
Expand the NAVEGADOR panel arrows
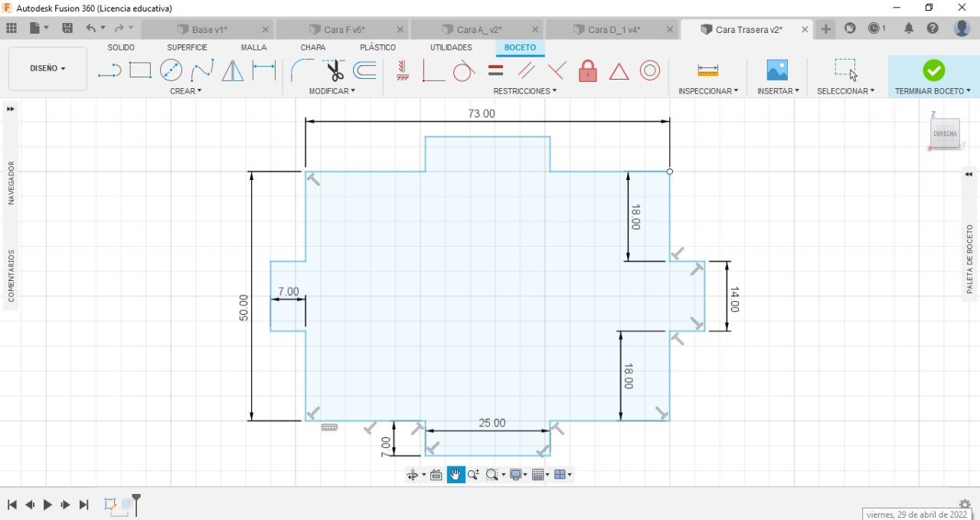(11, 109)
